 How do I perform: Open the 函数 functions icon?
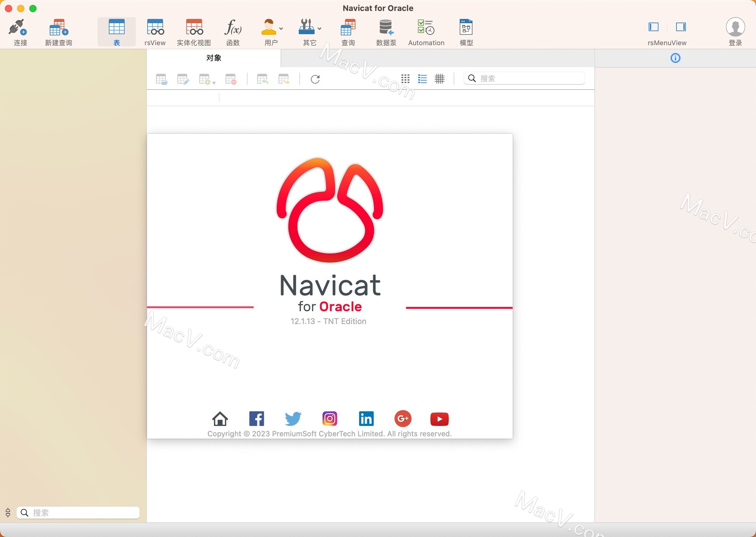click(233, 28)
